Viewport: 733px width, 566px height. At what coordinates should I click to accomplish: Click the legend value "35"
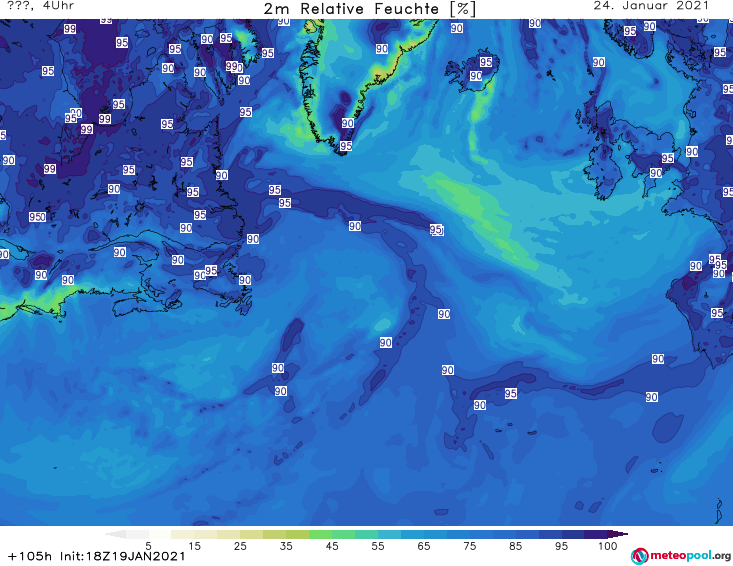coord(286,546)
